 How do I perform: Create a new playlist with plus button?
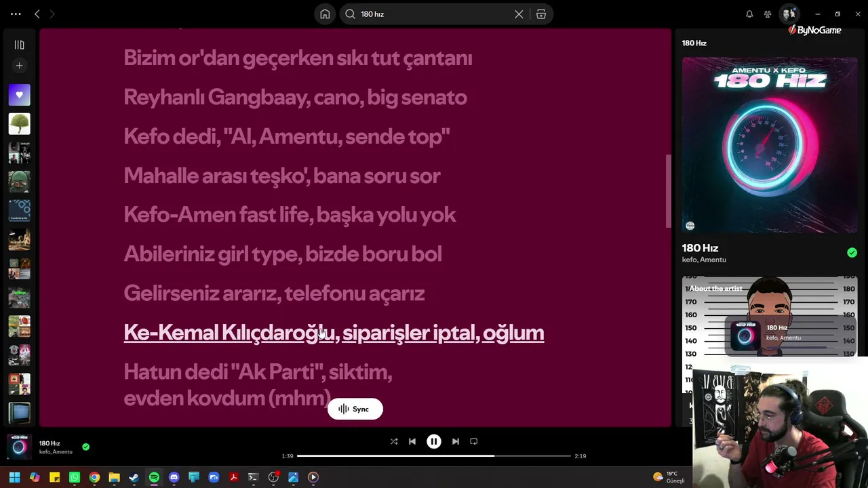coord(19,66)
